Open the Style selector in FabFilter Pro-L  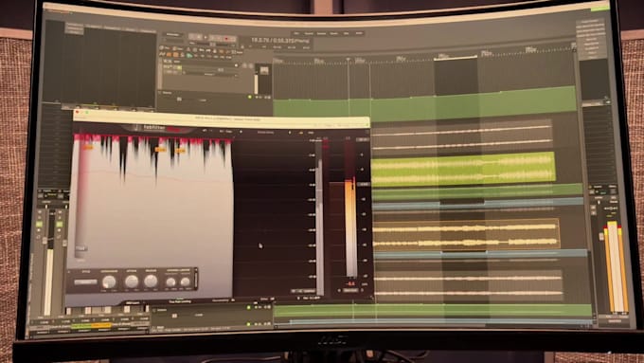click(85, 282)
